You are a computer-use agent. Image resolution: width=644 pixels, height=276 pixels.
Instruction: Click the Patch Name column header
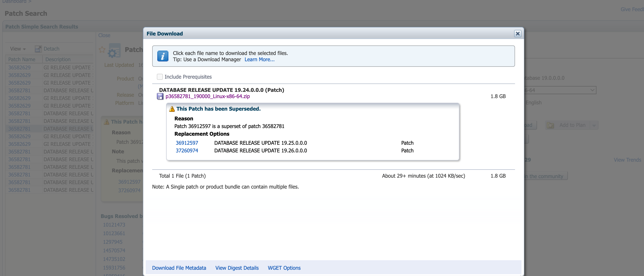22,60
